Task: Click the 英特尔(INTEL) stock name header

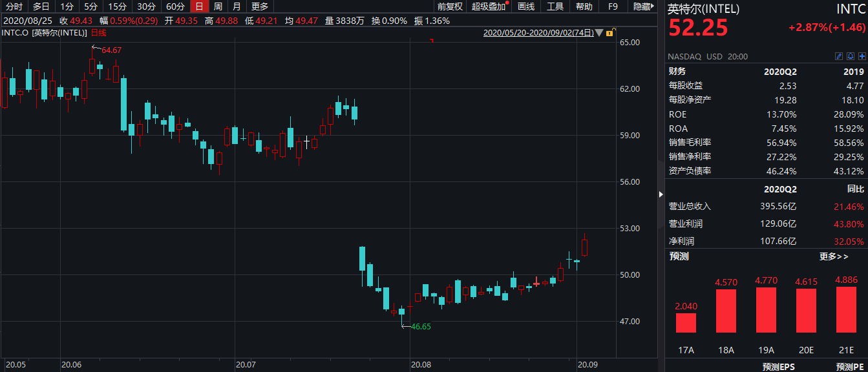Action: click(703, 10)
